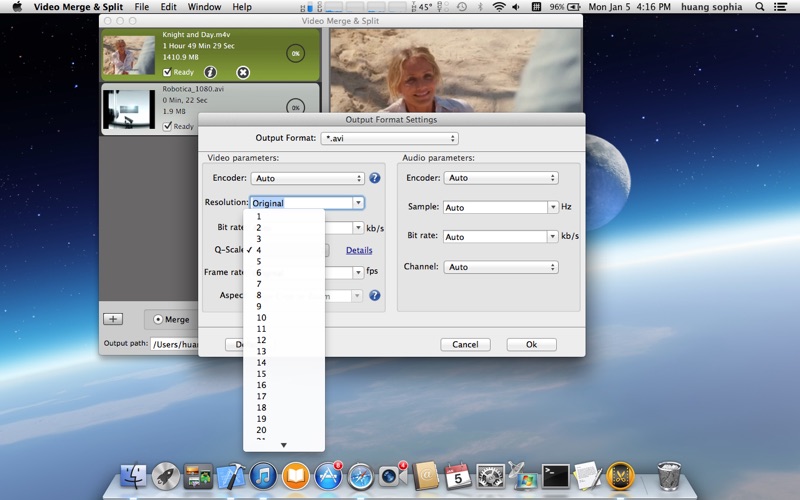Screen dimensions: 800x500
Task: Launch Safari compass icon in dock
Action: tap(361, 476)
